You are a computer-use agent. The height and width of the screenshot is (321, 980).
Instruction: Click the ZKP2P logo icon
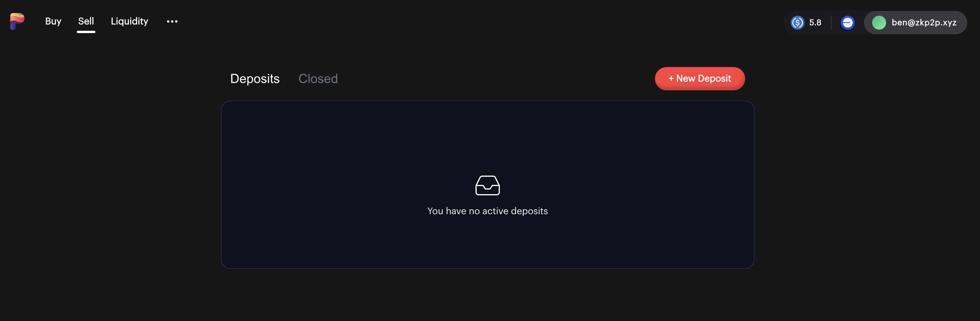(17, 21)
